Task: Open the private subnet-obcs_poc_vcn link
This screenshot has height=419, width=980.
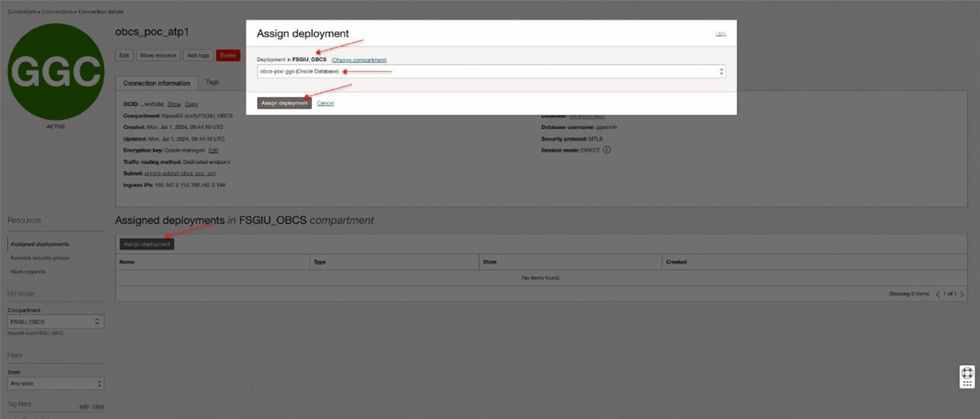Action: pos(180,173)
